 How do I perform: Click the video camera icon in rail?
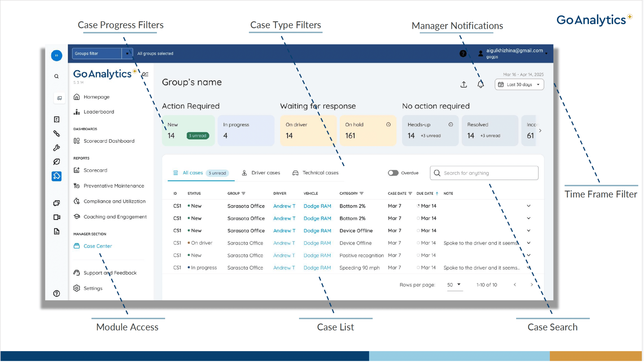pos(57,217)
